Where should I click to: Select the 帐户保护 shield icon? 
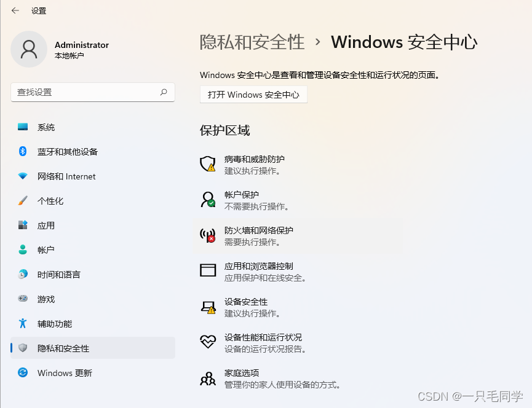pos(208,200)
